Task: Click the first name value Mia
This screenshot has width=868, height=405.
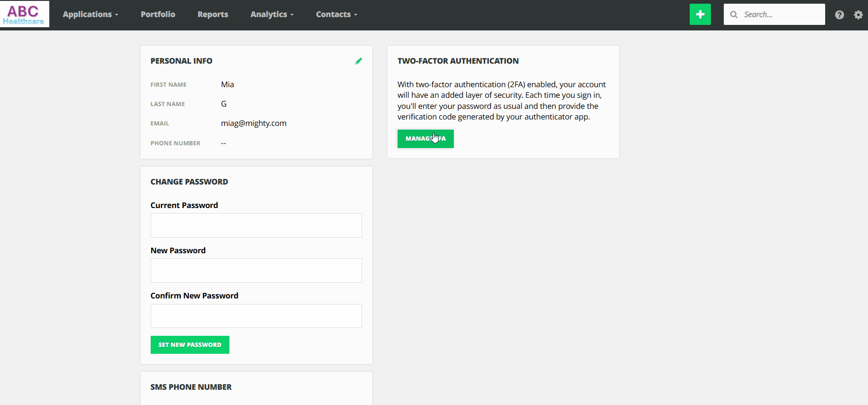Action: pyautogui.click(x=228, y=84)
